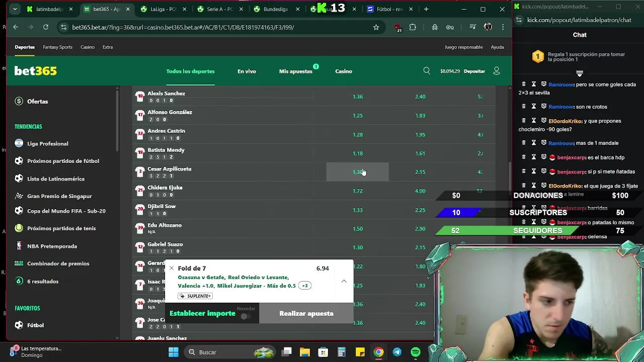Click Edu Altozano shirt icon

tap(140, 228)
